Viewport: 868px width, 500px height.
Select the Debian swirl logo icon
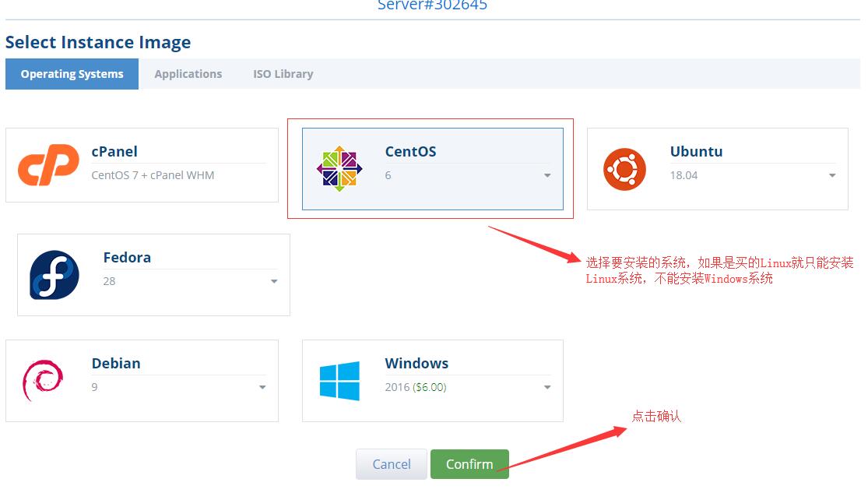tap(43, 380)
